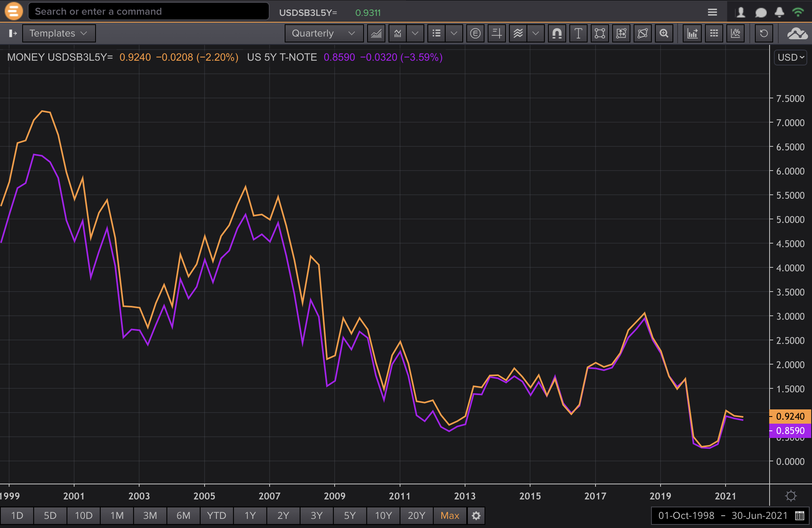Toggle the percent chart view icon
The height and width of the screenshot is (528, 812).
coord(735,33)
